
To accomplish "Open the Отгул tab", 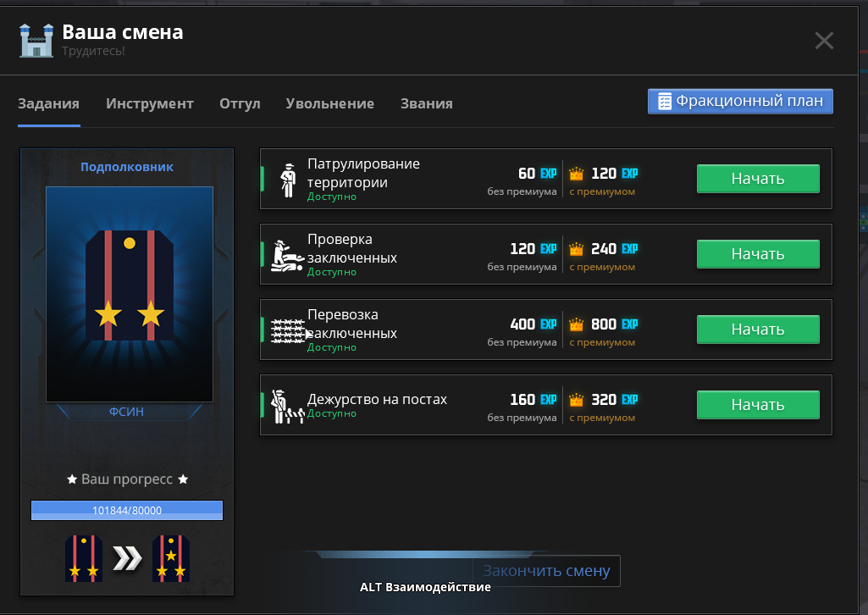I will [240, 104].
